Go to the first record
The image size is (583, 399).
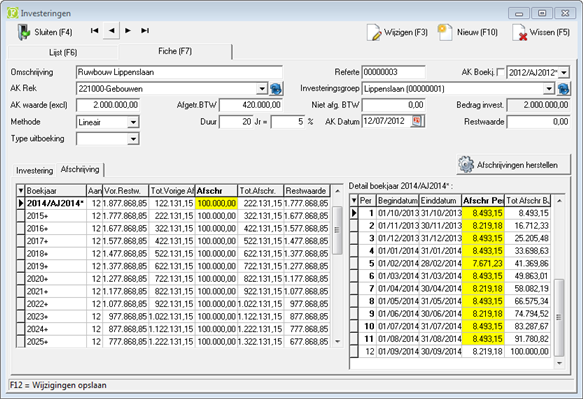[x=94, y=31]
